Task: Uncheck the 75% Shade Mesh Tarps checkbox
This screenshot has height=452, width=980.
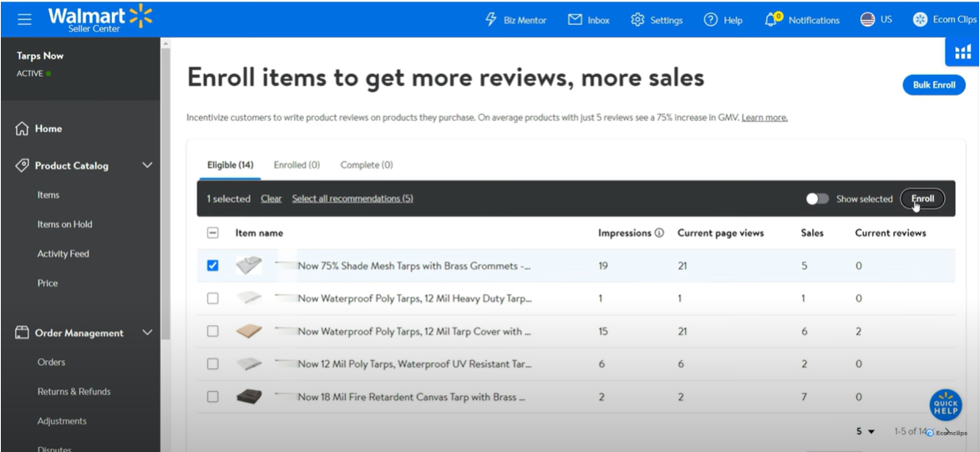Action: click(x=212, y=266)
